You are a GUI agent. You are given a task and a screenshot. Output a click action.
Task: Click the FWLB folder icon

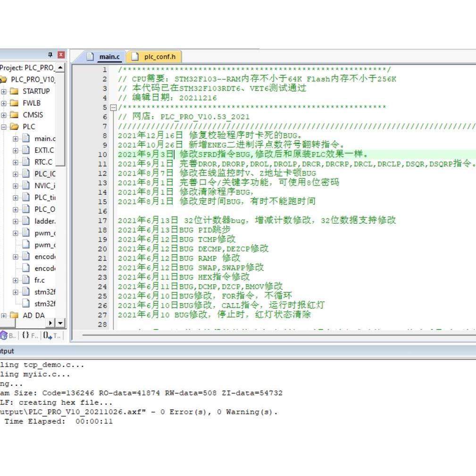(14, 103)
